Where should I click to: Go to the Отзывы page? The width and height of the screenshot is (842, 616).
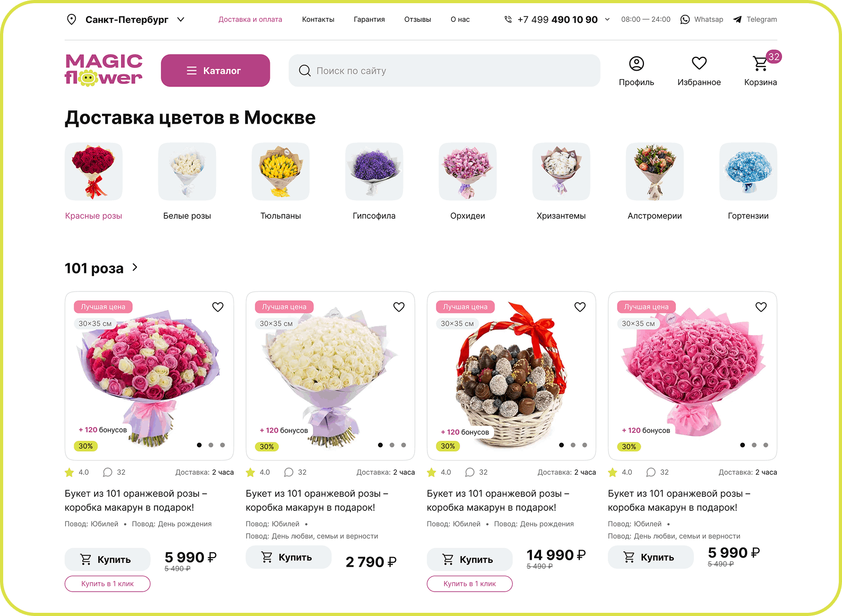[x=417, y=20]
